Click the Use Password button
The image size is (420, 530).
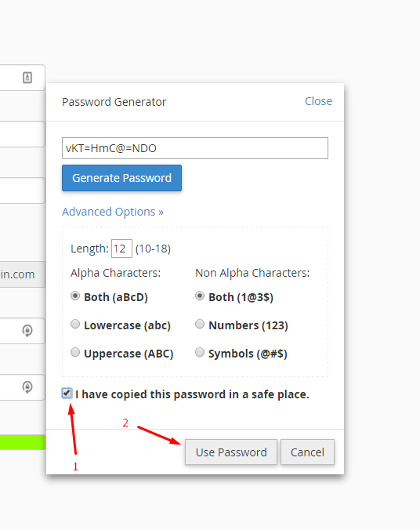click(231, 452)
